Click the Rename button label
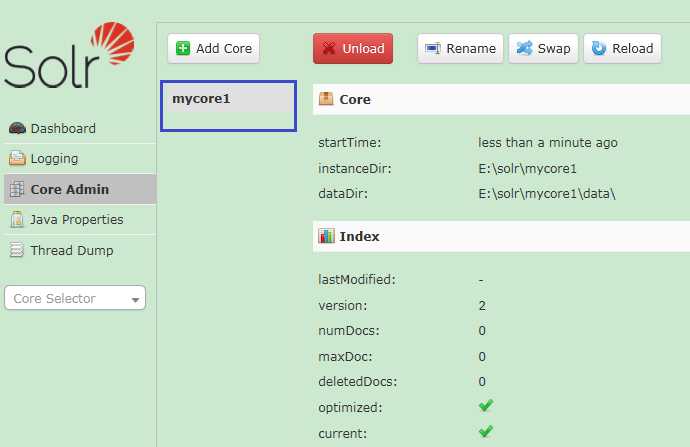The width and height of the screenshot is (690, 447). [x=471, y=48]
